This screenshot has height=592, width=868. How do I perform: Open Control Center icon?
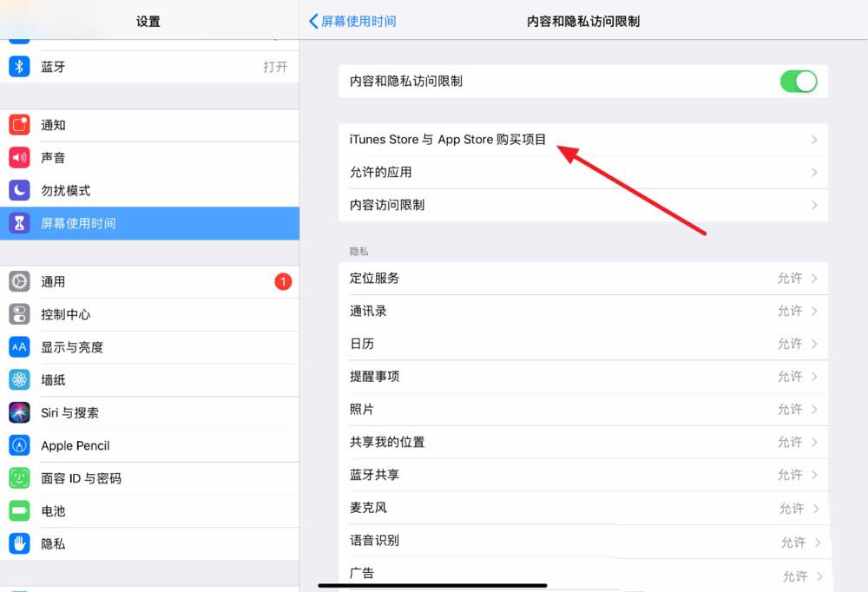click(x=19, y=314)
